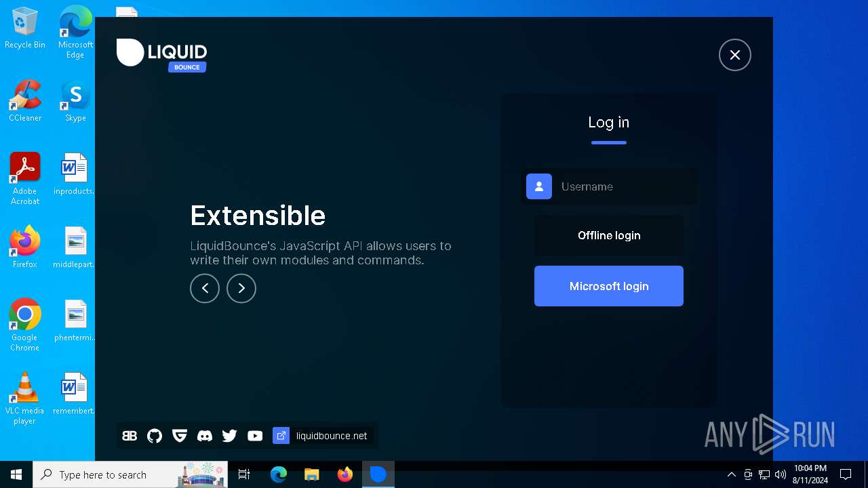Open the network status tray icon
This screenshot has height=488, width=868.
pyautogui.click(x=764, y=474)
